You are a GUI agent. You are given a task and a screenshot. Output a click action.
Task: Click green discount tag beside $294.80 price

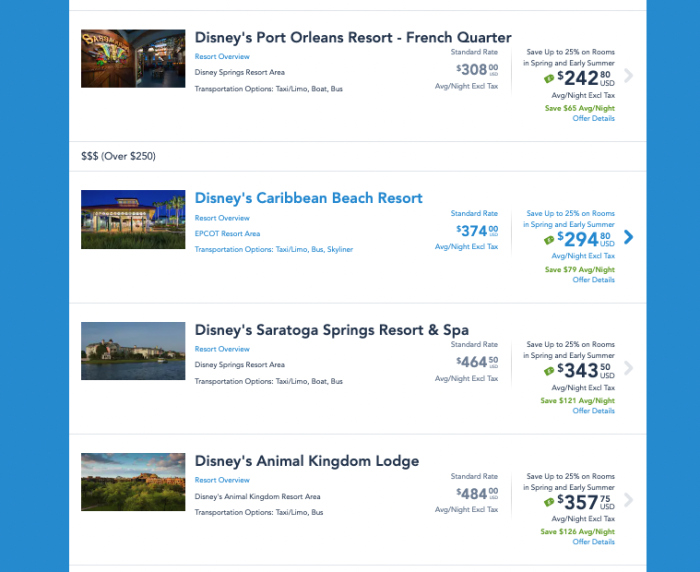[x=549, y=240]
